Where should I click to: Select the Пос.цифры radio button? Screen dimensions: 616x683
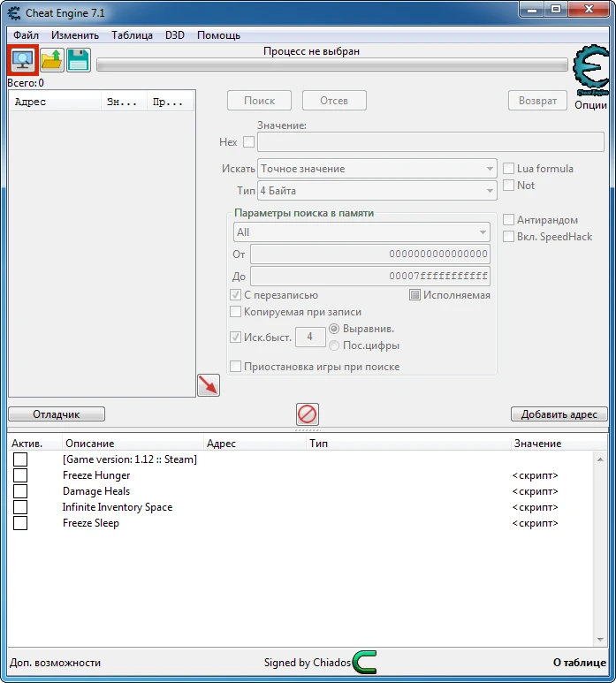tap(334, 345)
